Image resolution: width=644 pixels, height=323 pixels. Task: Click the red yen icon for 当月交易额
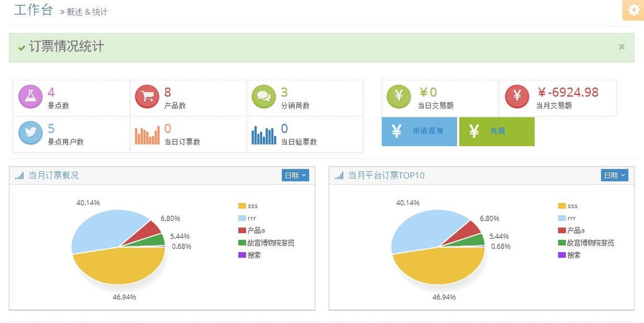(517, 96)
